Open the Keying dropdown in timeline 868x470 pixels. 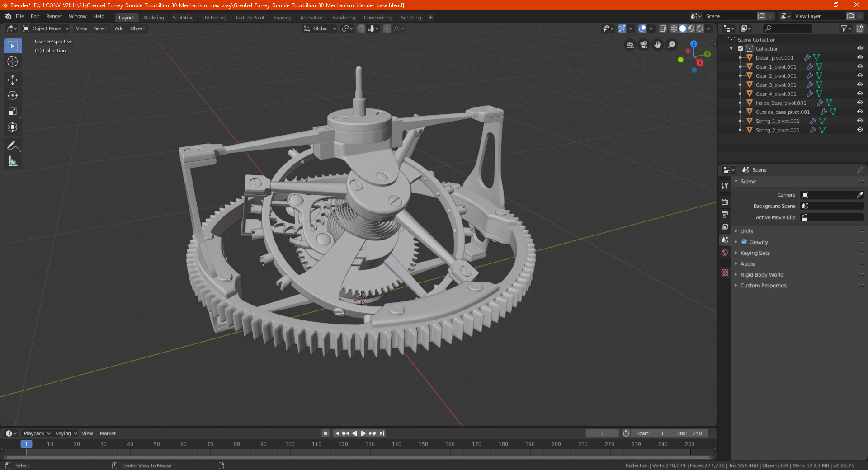tap(66, 433)
